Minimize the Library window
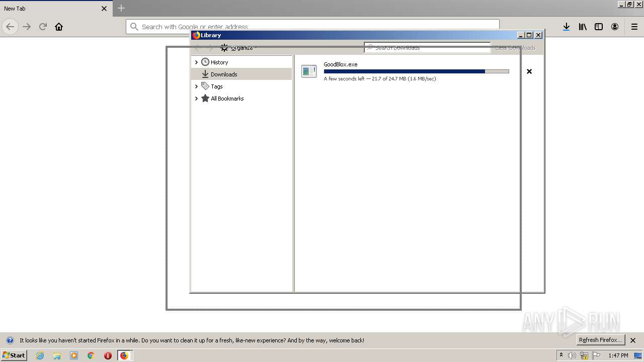This screenshot has width=644, height=362. [521, 35]
